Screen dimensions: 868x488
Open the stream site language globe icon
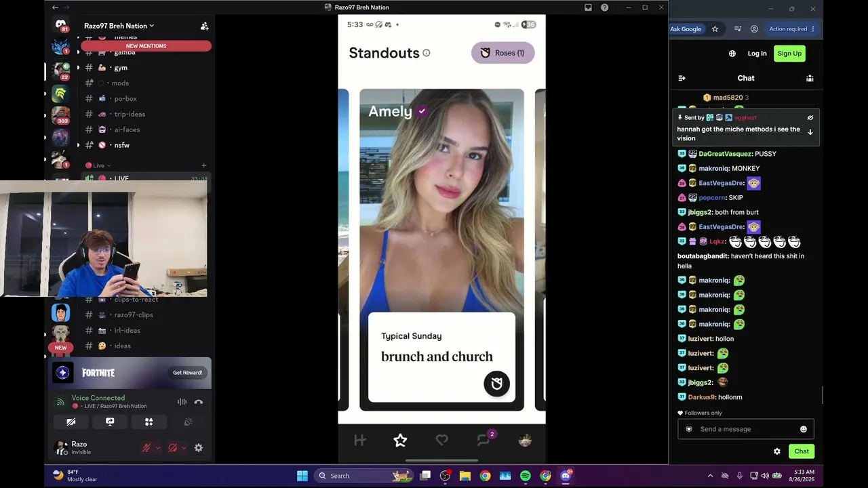click(732, 54)
